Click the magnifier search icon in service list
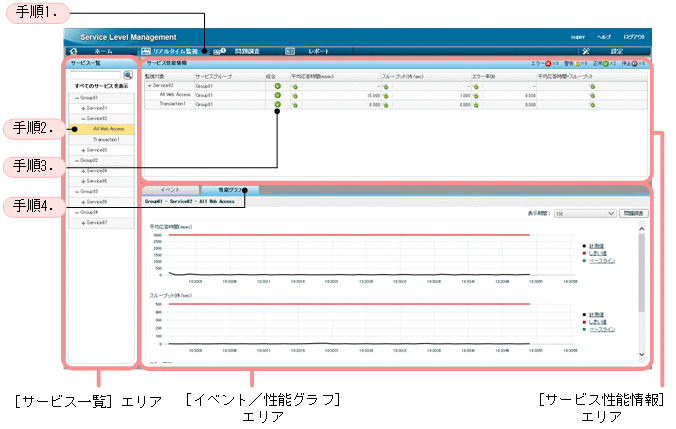Screen dimensions: 676x429 tap(128, 75)
